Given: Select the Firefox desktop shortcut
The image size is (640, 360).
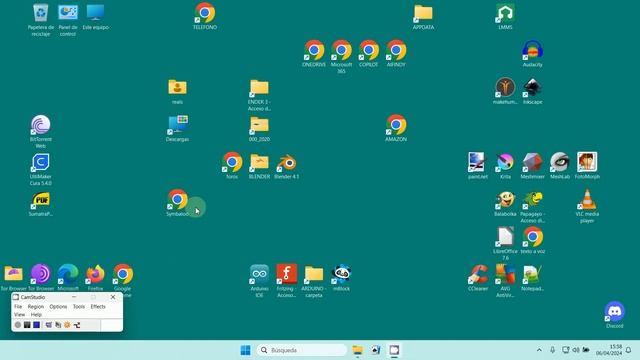Looking at the screenshot, I should [x=95, y=278].
